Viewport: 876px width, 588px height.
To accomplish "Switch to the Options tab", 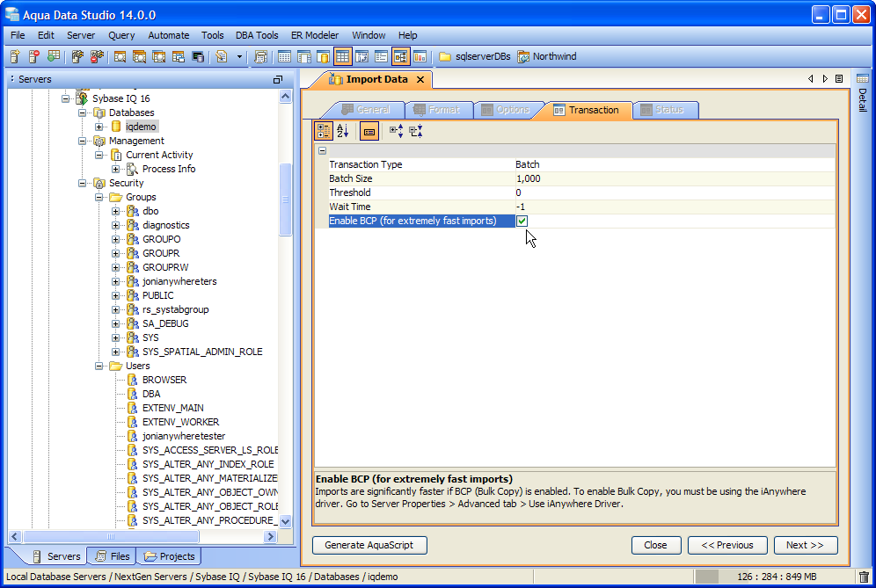I will click(506, 110).
